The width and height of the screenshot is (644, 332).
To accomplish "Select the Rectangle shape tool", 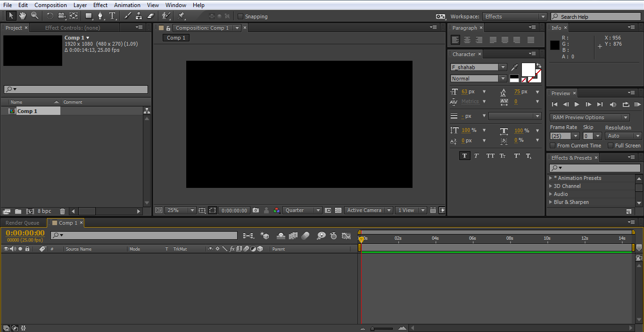I will coord(89,16).
